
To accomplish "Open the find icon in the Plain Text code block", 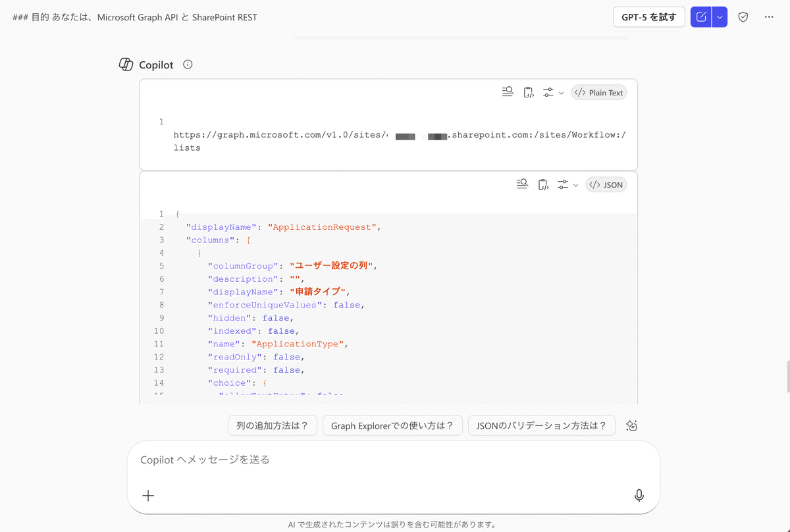I will 508,92.
